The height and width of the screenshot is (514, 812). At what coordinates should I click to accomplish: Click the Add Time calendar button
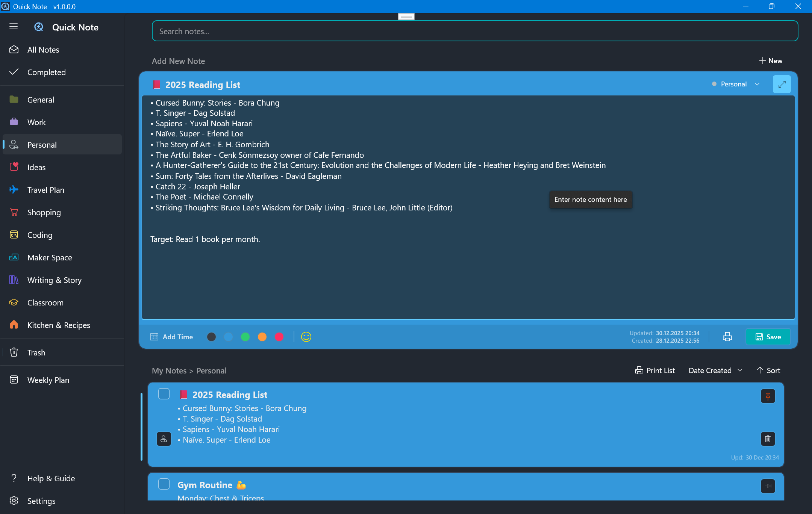[172, 337]
